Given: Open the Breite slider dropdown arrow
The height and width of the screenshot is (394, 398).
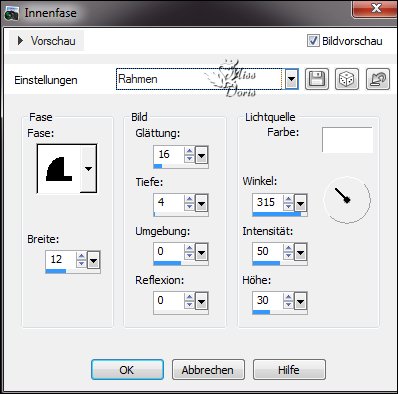Looking at the screenshot, I should 93,260.
